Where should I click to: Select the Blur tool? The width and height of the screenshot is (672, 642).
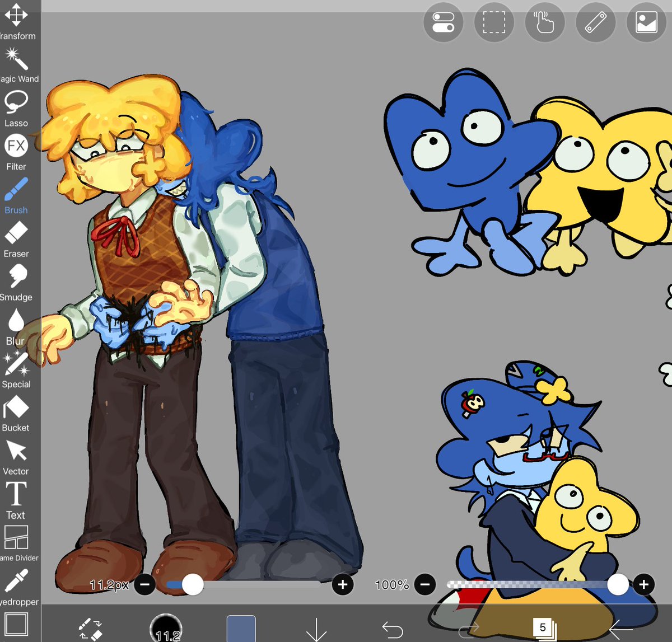pos(16,327)
